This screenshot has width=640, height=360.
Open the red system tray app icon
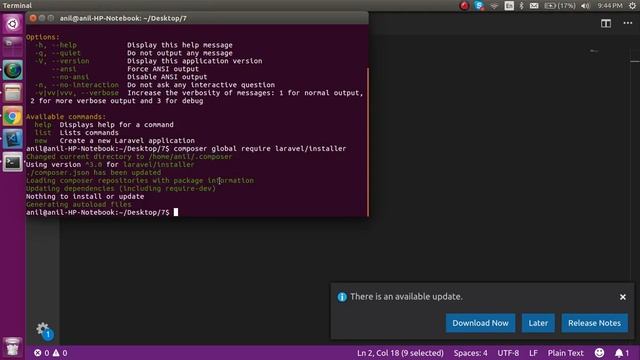tap(464, 5)
